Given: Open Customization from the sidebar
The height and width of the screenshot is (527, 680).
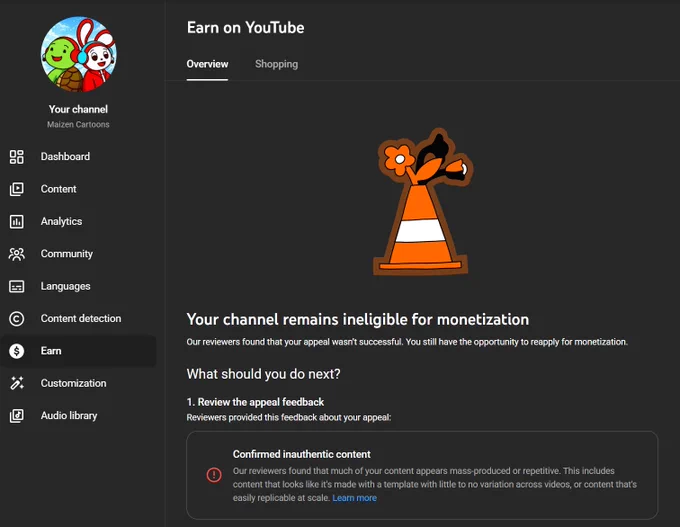Looking at the screenshot, I should [78, 383].
